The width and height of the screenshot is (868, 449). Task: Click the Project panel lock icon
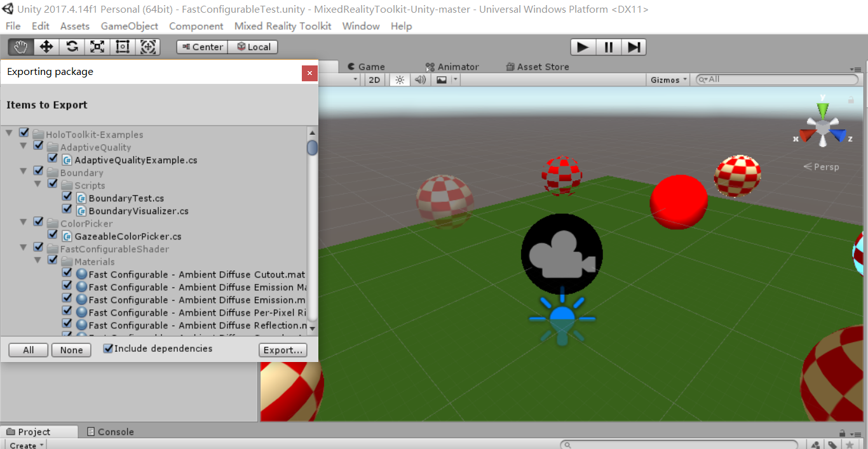(x=842, y=432)
